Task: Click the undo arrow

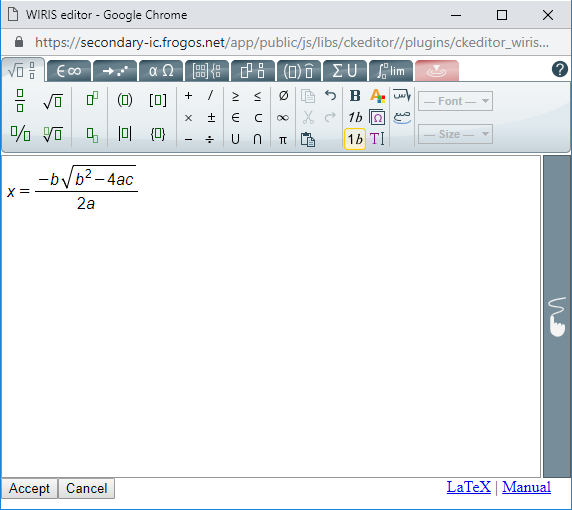Action: click(330, 96)
